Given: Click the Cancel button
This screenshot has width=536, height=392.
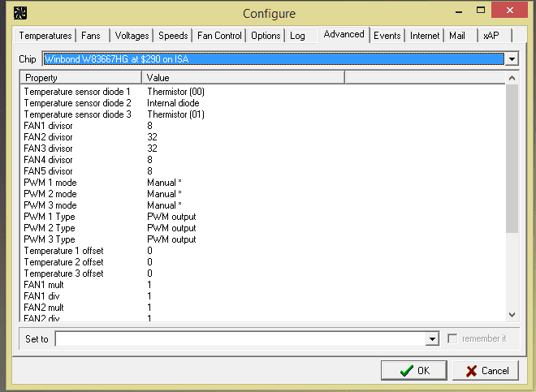Looking at the screenshot, I should pyautogui.click(x=486, y=370).
